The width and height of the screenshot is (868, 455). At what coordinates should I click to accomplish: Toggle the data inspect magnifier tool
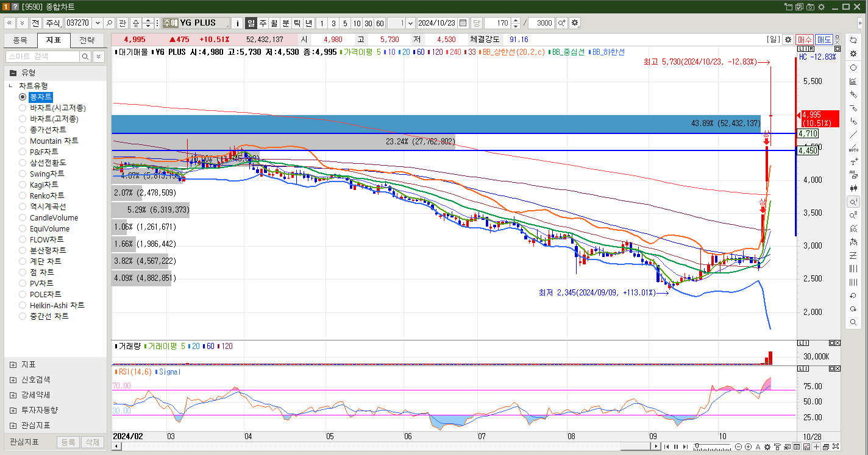(x=853, y=202)
